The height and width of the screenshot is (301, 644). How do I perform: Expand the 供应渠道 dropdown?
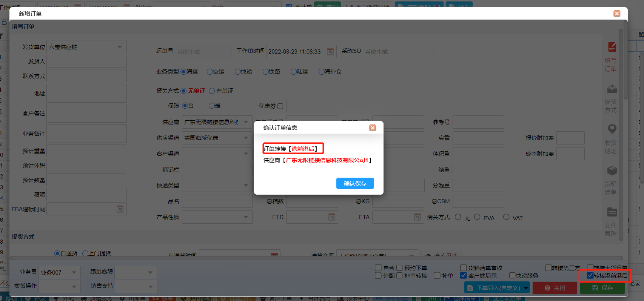coord(246,138)
